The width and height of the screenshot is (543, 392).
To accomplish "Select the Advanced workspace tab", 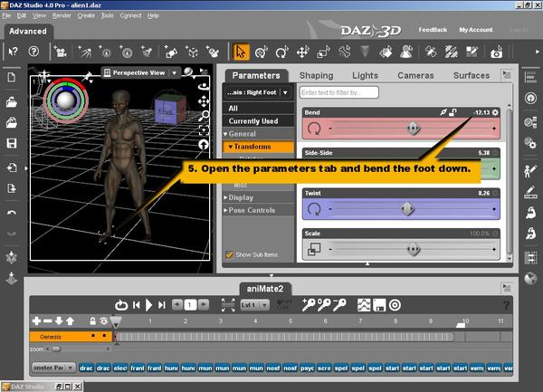I will [28, 31].
